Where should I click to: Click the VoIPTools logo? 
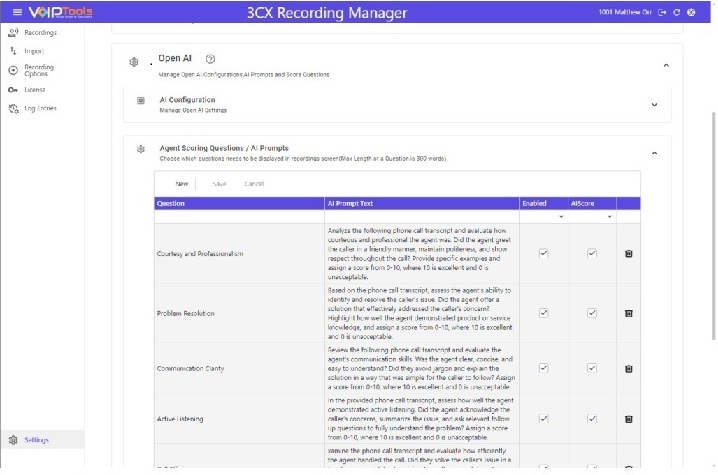pyautogui.click(x=60, y=12)
